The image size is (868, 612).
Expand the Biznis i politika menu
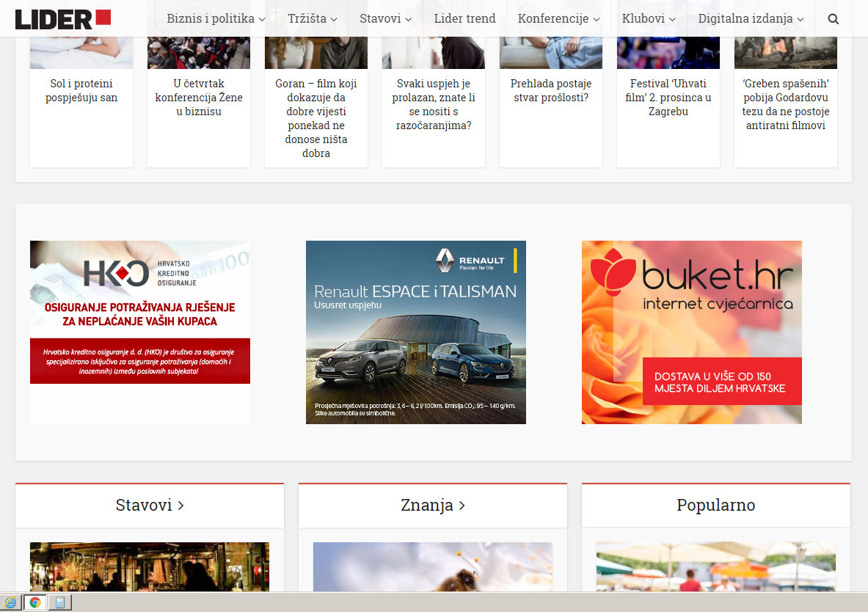point(216,18)
